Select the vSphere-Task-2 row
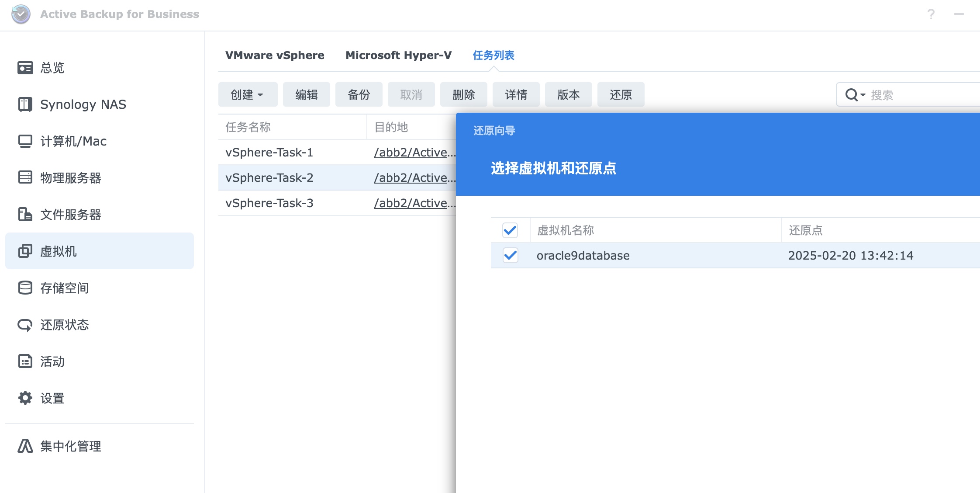Viewport: 980px width, 493px height. (337, 178)
